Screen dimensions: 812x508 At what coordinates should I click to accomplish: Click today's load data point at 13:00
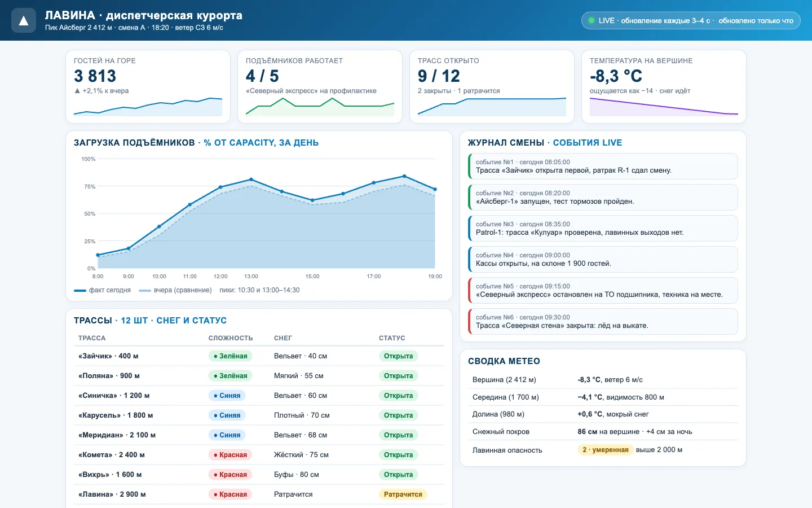click(x=251, y=179)
